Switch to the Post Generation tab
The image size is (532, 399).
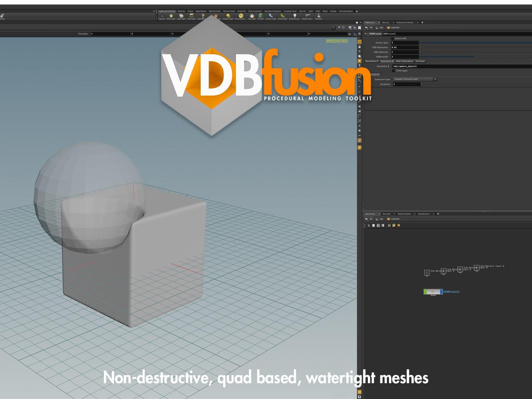click(404, 61)
